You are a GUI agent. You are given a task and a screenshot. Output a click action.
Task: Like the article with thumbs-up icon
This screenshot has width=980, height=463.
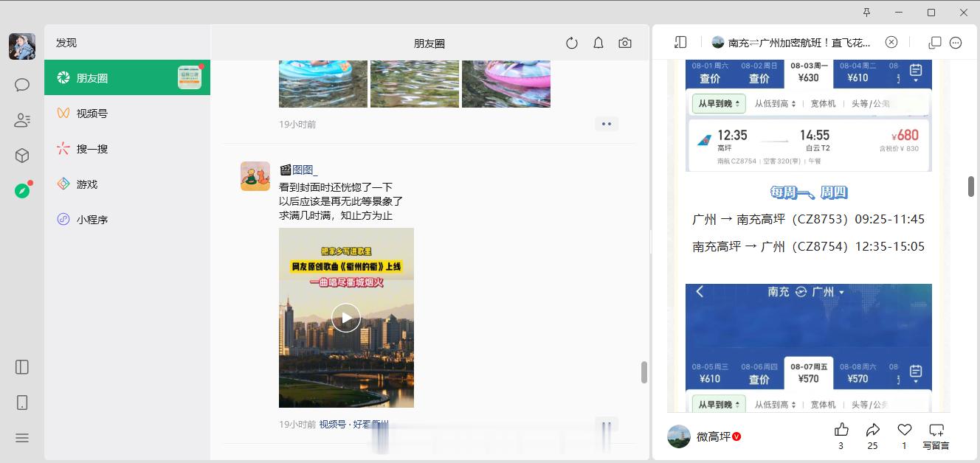click(841, 430)
